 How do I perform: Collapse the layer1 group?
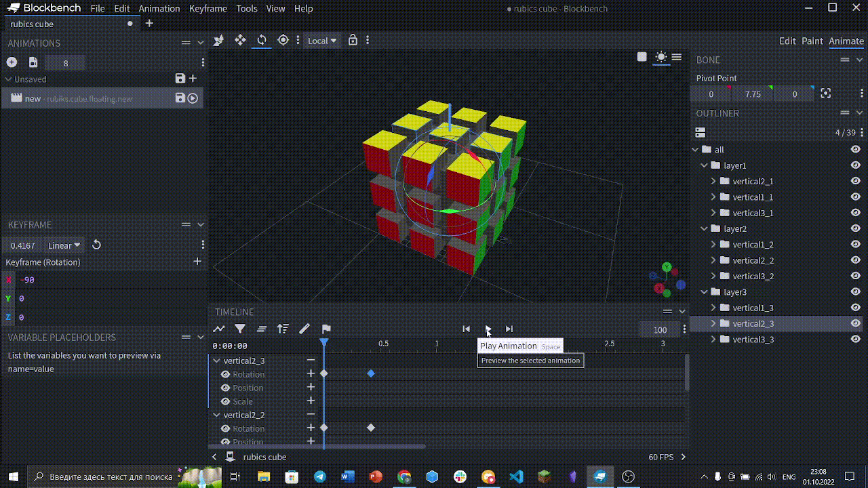point(705,165)
